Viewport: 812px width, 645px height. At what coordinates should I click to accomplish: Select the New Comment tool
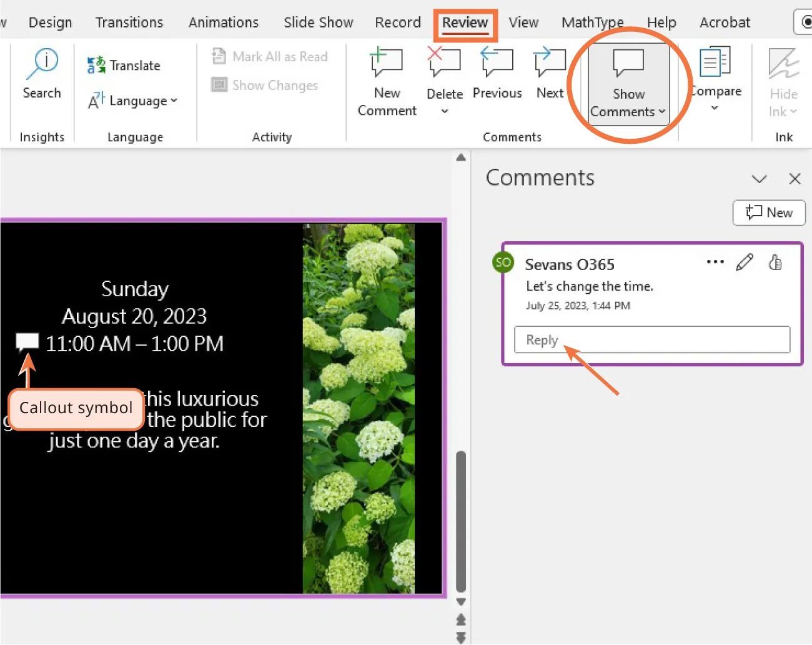point(387,82)
